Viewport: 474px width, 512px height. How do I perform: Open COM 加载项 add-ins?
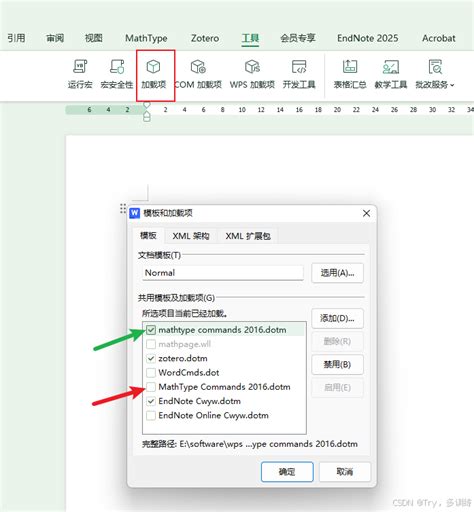point(198,75)
